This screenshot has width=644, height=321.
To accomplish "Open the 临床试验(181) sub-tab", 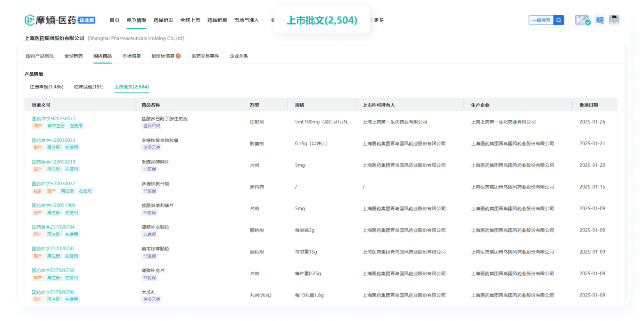I will [x=89, y=87].
